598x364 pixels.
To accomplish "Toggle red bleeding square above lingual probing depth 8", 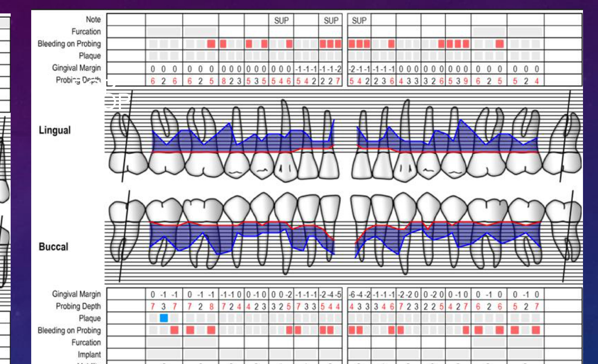I will [x=223, y=44].
